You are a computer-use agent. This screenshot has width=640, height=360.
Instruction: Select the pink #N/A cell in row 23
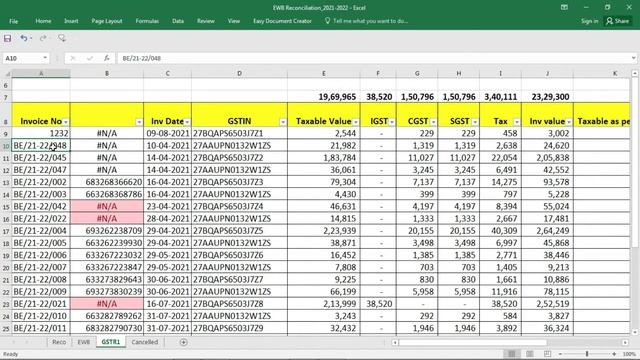(x=107, y=304)
